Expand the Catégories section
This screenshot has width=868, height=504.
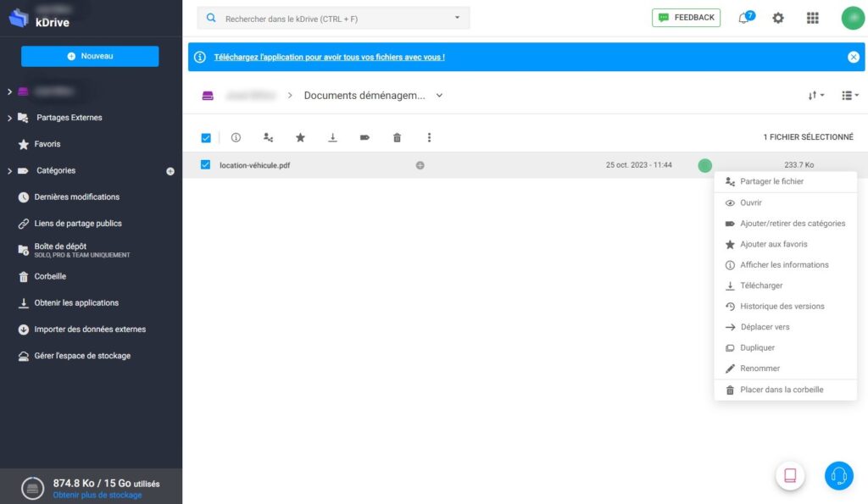click(9, 171)
